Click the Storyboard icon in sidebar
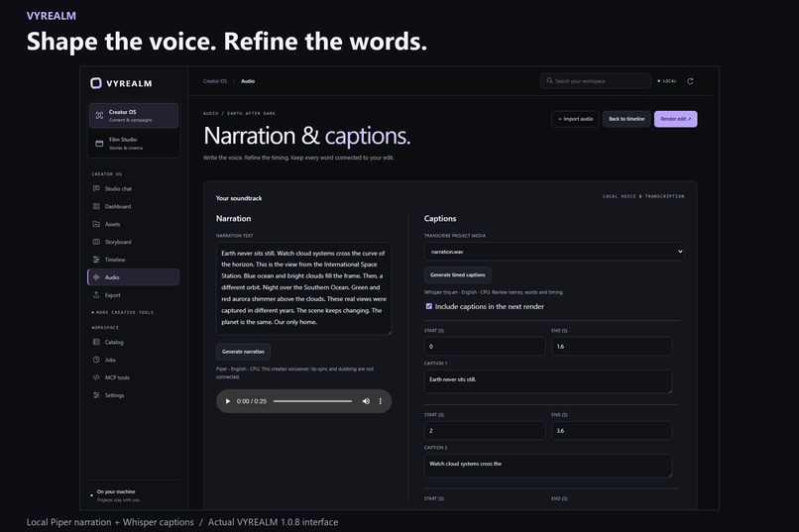Viewport: 799px width, 532px height. click(x=96, y=242)
